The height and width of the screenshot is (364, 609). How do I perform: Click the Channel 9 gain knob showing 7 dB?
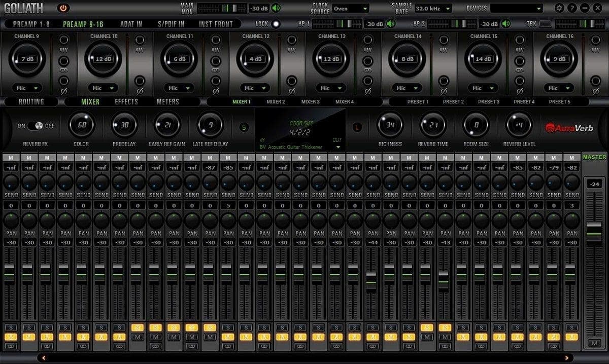27,59
